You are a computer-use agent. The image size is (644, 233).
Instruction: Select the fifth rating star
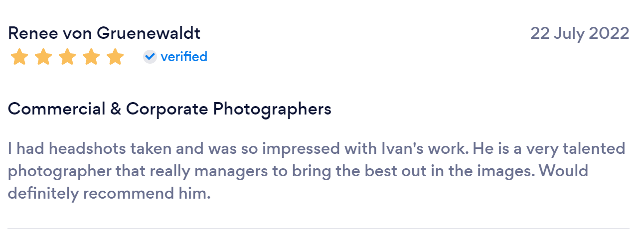(x=115, y=57)
